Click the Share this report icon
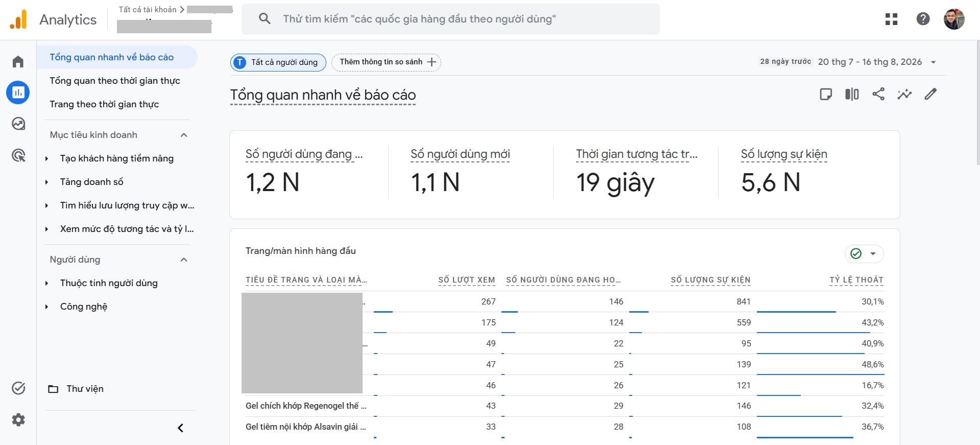The height and width of the screenshot is (445, 980). pos(878,94)
